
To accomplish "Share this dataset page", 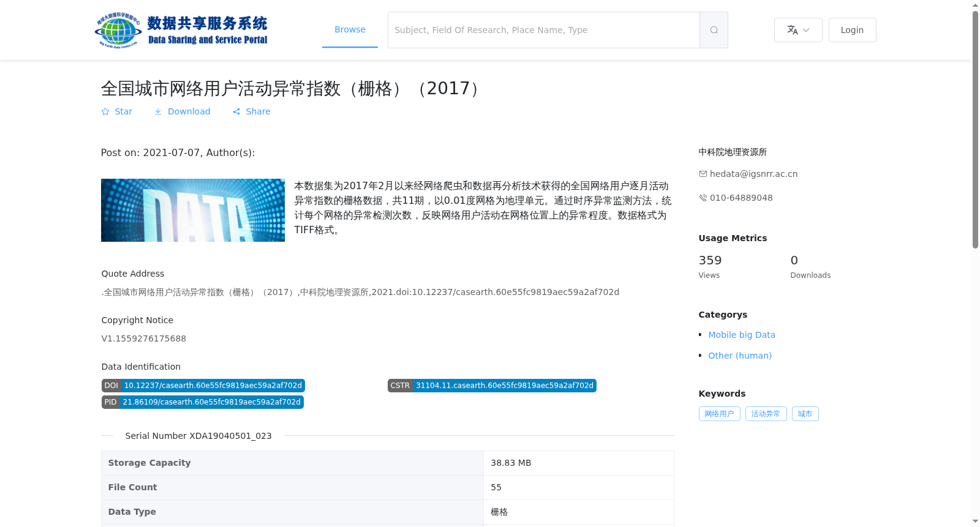I will pyautogui.click(x=252, y=111).
